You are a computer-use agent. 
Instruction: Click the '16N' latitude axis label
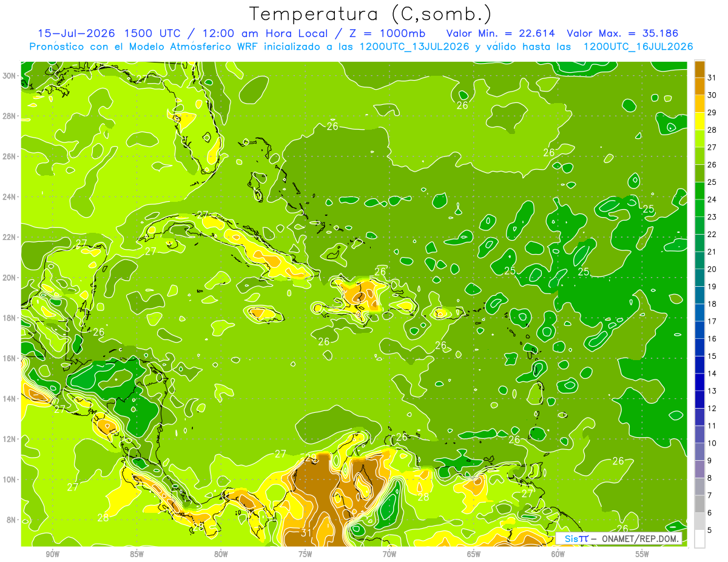click(x=9, y=358)
